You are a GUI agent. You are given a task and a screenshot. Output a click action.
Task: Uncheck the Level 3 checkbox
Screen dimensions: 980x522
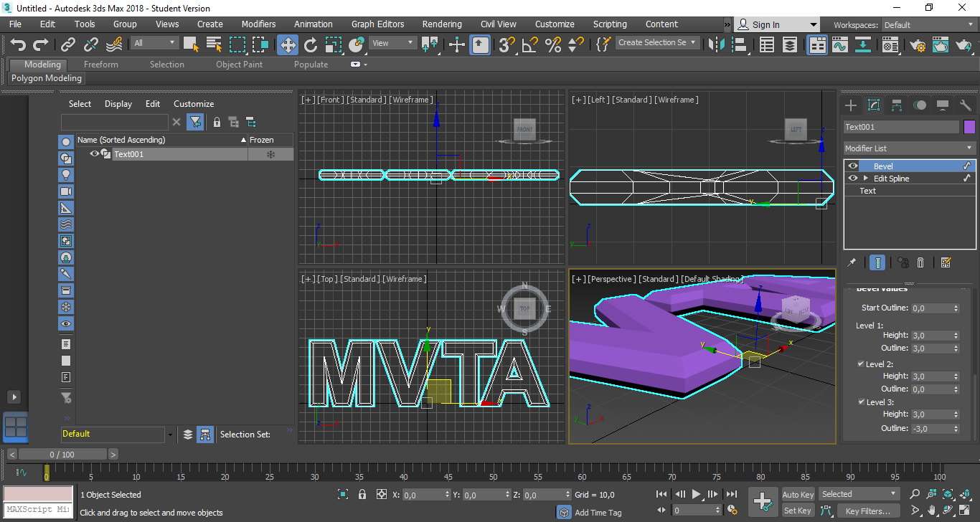(861, 402)
